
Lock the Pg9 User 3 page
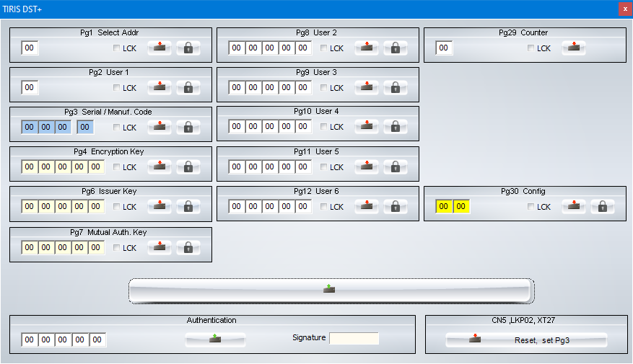click(x=396, y=87)
